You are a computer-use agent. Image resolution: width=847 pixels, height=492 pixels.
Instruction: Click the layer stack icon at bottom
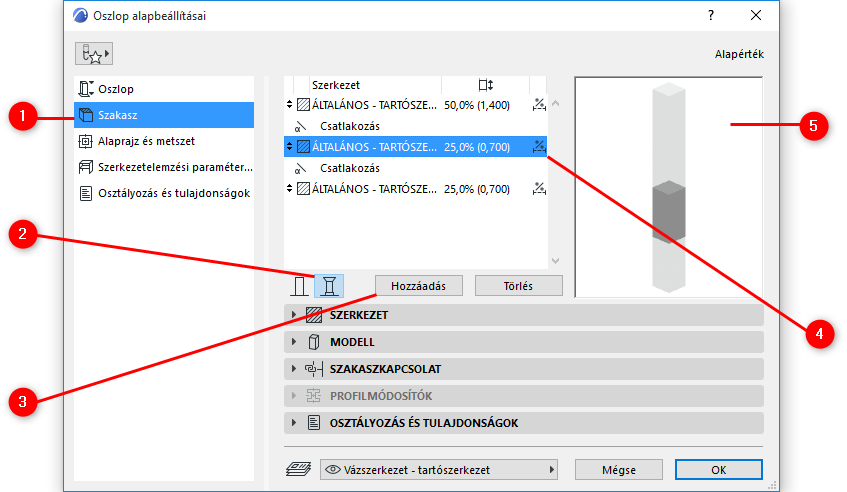[x=298, y=468]
